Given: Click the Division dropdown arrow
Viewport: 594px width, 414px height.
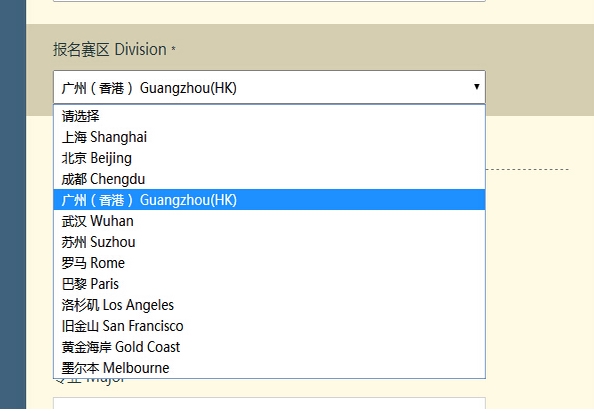Looking at the screenshot, I should 477,87.
